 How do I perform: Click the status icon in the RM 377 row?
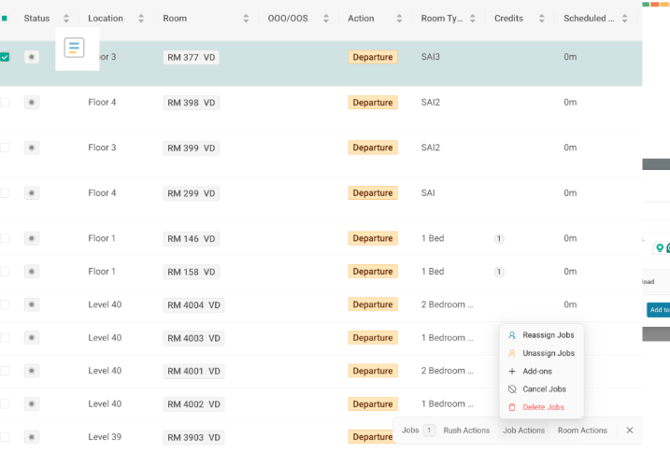tap(32, 57)
